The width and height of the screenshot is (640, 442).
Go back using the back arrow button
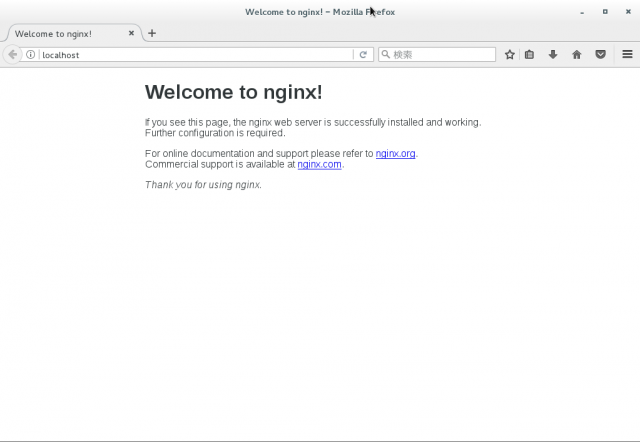click(12, 54)
